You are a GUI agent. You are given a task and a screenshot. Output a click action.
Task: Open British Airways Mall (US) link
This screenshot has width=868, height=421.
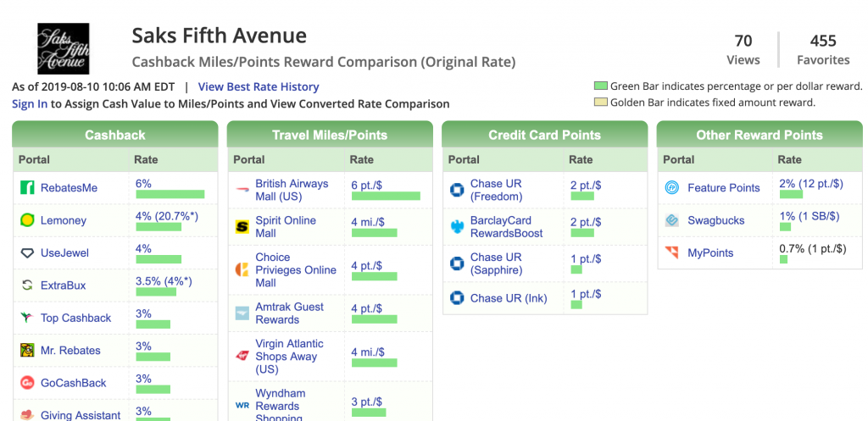tap(292, 190)
